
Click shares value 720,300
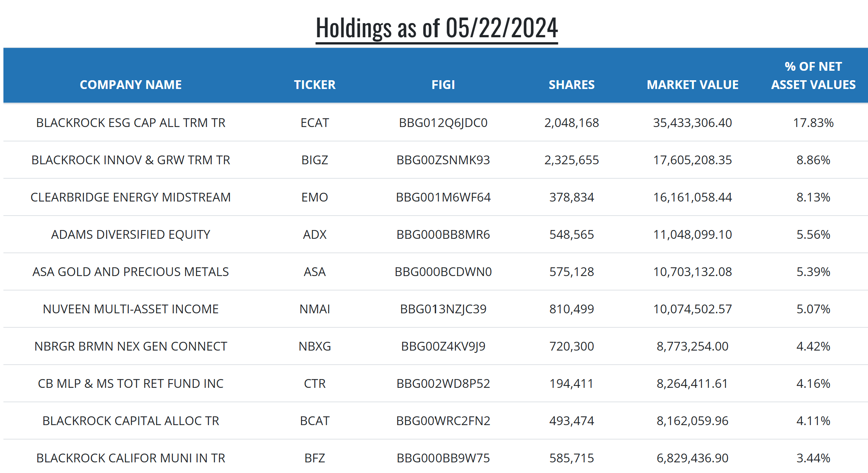point(572,346)
